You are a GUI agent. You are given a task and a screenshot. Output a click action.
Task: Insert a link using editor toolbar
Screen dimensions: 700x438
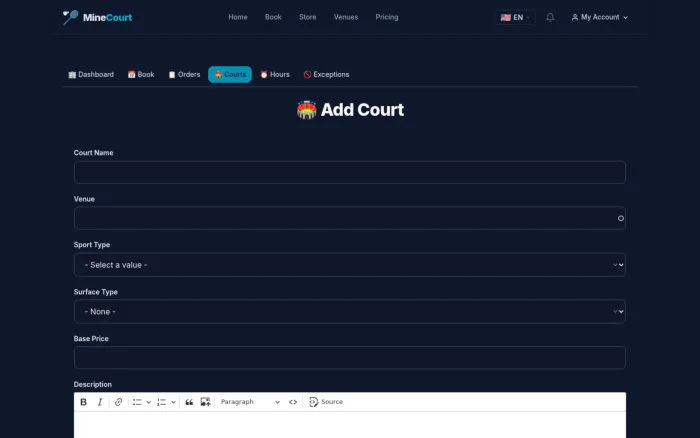[118, 402]
